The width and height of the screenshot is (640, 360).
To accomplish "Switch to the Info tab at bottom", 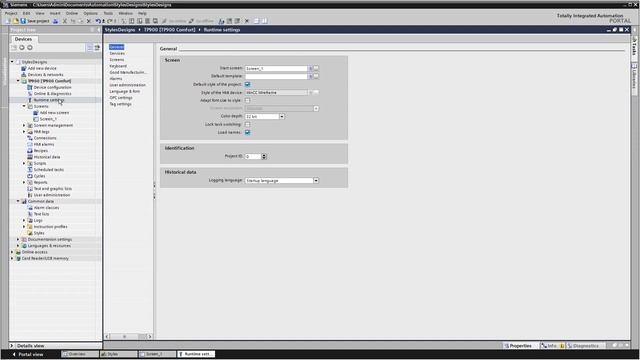I will coord(552,346).
